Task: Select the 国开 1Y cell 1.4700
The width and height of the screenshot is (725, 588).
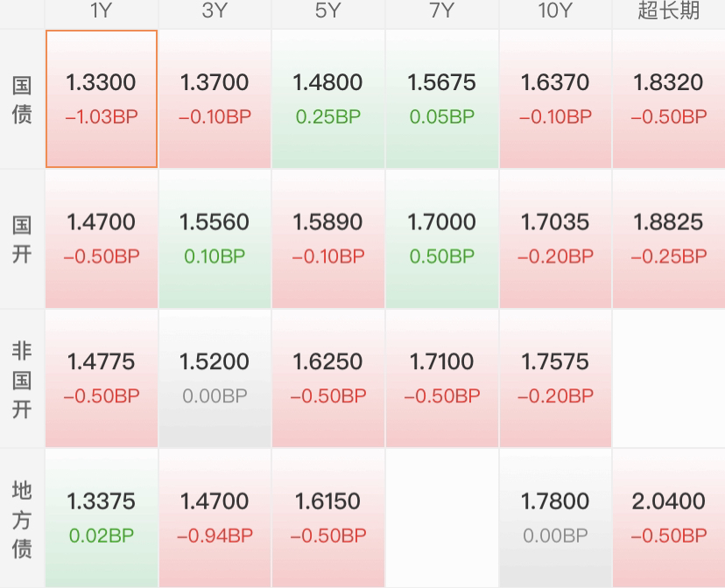Action: (x=102, y=239)
